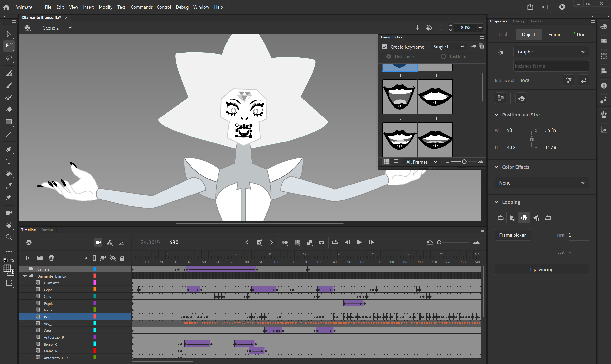Select the Last frame radio button
Image resolution: width=611 pixels, height=364 pixels.
[443, 57]
